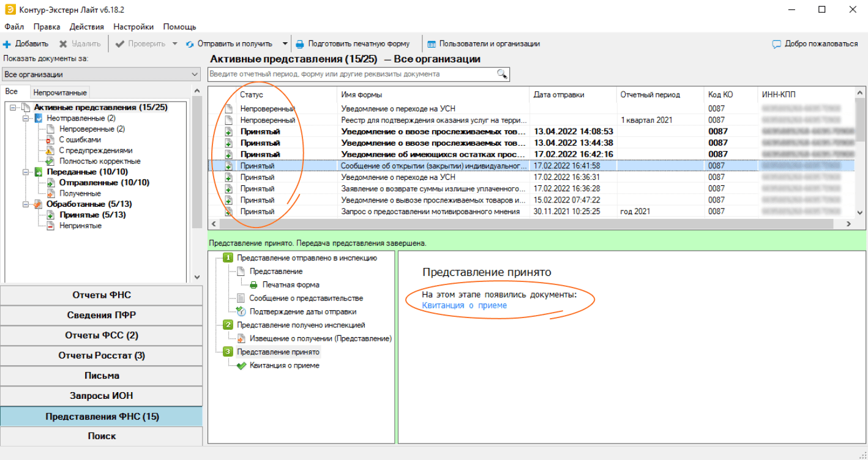This screenshot has height=460, width=868.
Task: Collapse the Неотправленные (2) tree node
Action: point(26,118)
